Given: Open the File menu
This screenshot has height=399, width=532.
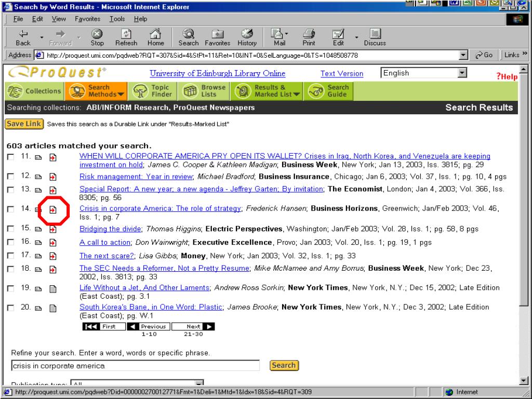Looking at the screenshot, I should click(18, 19).
